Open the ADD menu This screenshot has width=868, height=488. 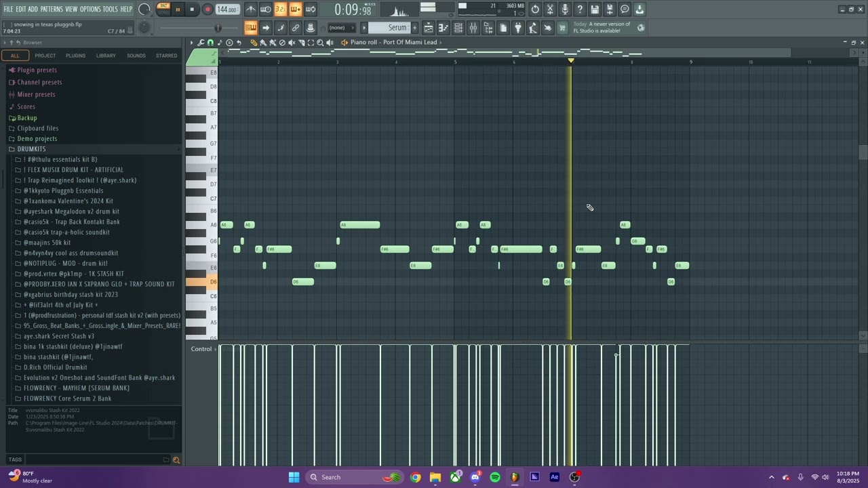(33, 9)
